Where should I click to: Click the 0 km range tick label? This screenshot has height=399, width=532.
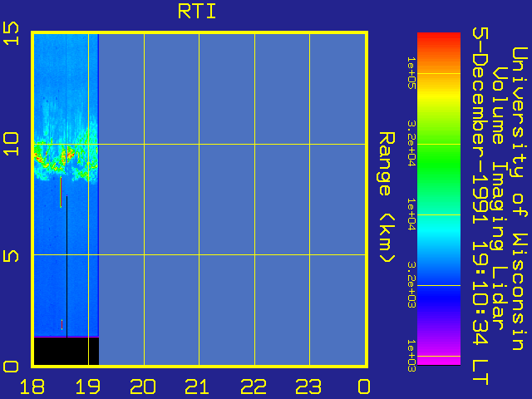(x=11, y=367)
